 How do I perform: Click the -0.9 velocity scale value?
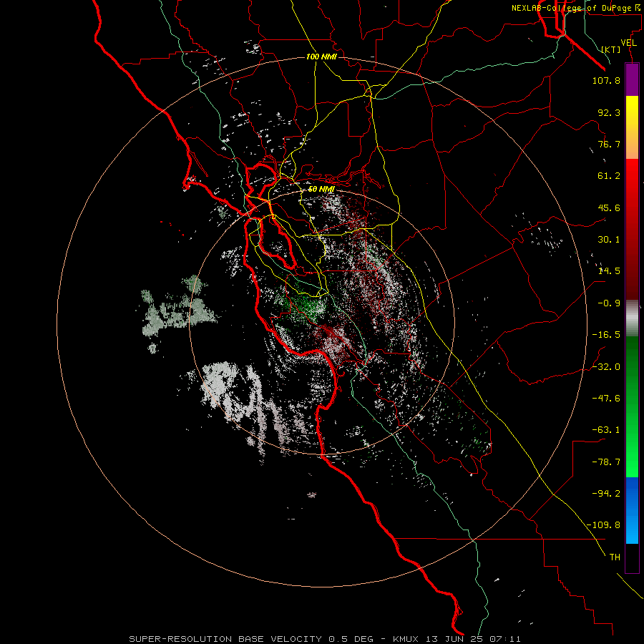(609, 303)
